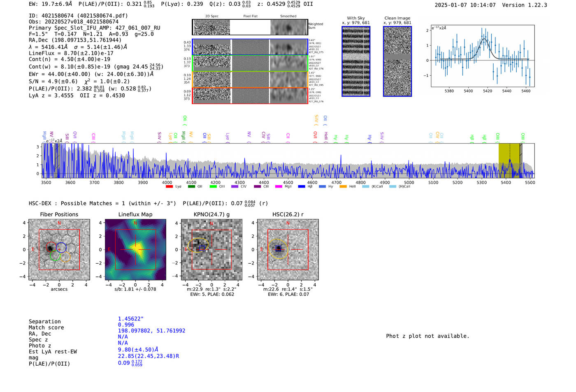576x392 pixels.
Task: Open the Fiber Positions cutout image
Action: point(59,250)
